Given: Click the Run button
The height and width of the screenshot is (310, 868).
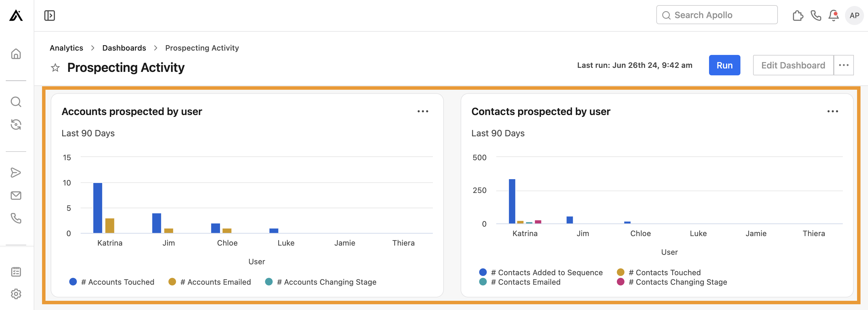Looking at the screenshot, I should point(725,65).
